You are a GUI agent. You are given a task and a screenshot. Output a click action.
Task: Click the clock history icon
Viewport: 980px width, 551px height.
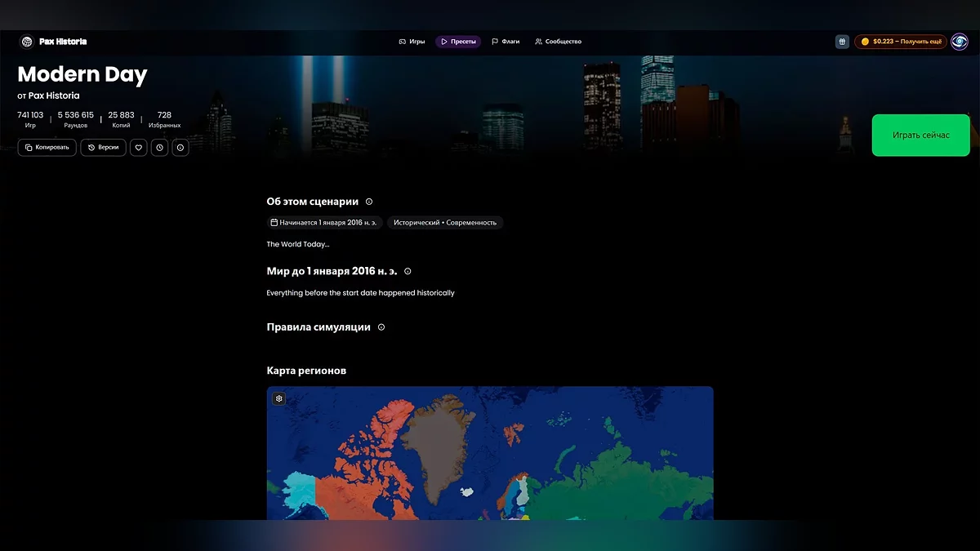click(159, 148)
